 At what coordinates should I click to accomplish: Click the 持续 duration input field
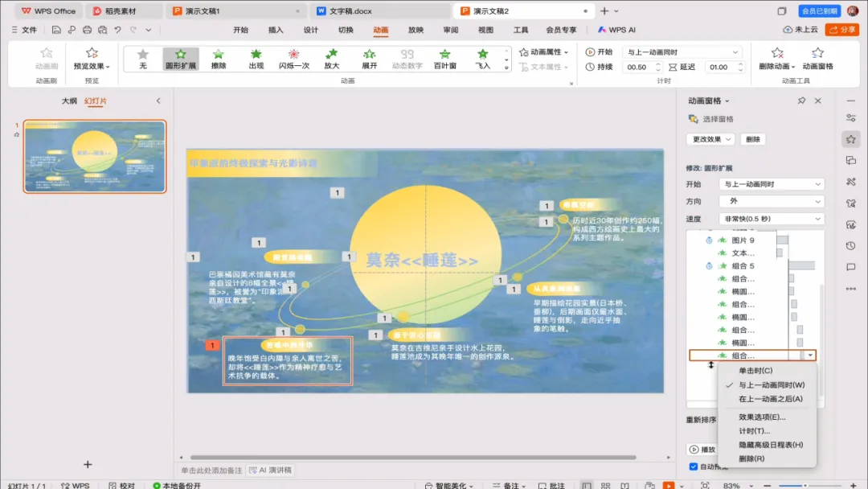(642, 67)
